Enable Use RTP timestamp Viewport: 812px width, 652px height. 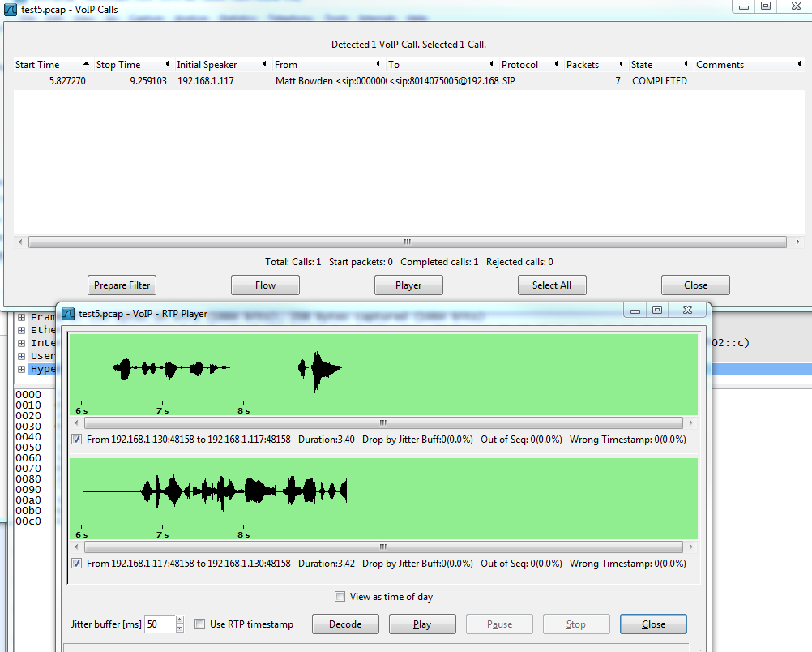pos(199,624)
